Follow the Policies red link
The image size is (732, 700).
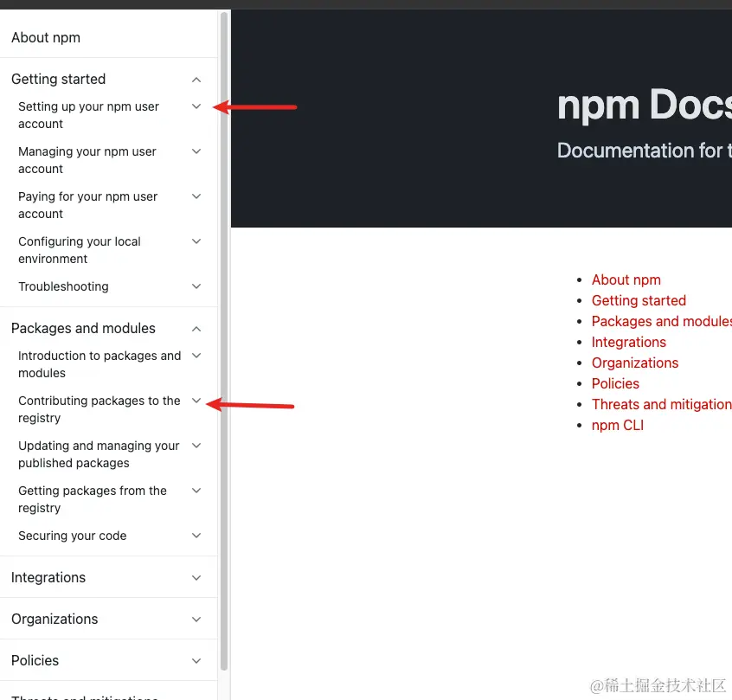point(615,383)
